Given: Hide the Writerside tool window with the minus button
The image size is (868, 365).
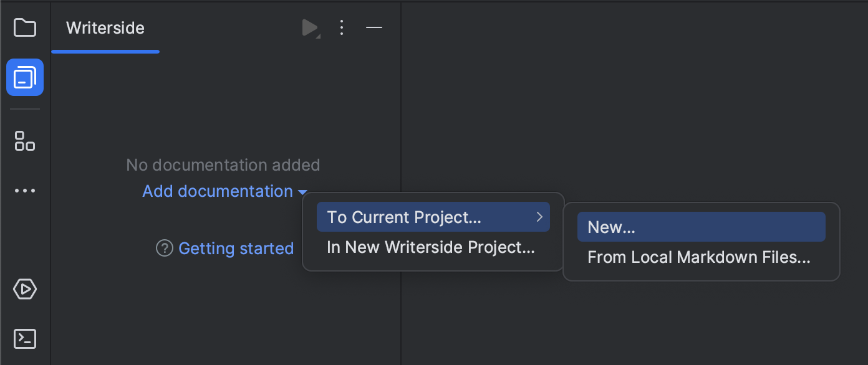Looking at the screenshot, I should click(x=374, y=27).
